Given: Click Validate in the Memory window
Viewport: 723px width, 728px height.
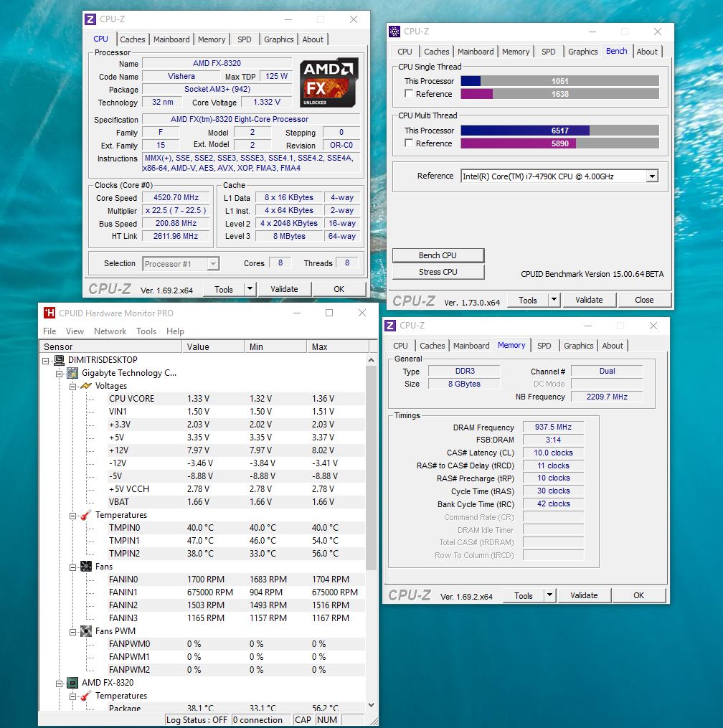Looking at the screenshot, I should click(x=584, y=595).
